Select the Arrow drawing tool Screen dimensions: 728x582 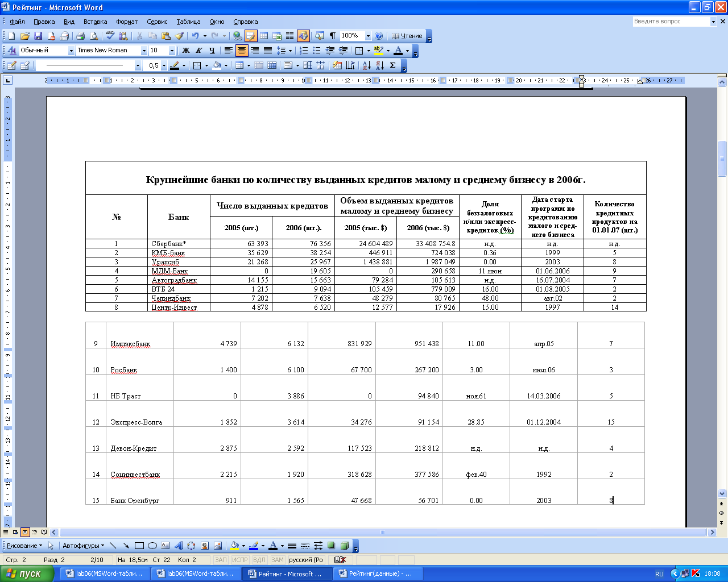tap(126, 546)
